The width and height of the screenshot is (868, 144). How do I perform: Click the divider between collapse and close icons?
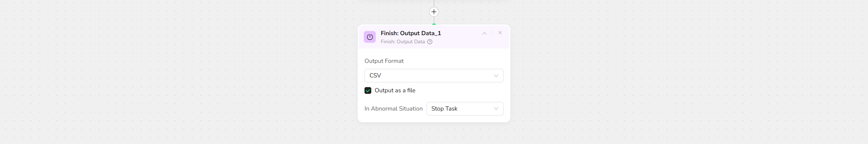(x=492, y=33)
